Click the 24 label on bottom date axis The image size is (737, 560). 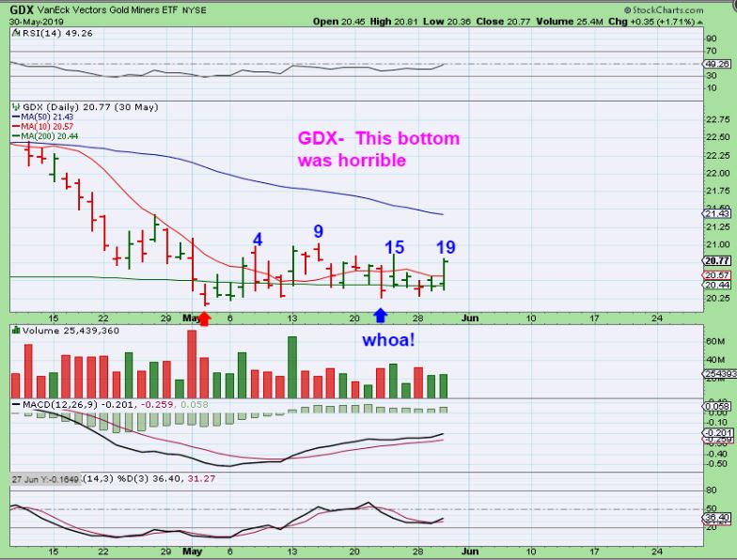pos(656,551)
